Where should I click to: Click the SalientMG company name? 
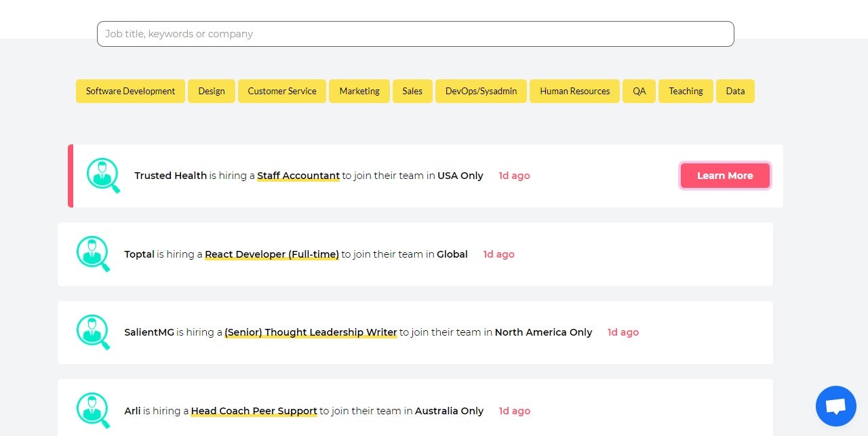149,332
